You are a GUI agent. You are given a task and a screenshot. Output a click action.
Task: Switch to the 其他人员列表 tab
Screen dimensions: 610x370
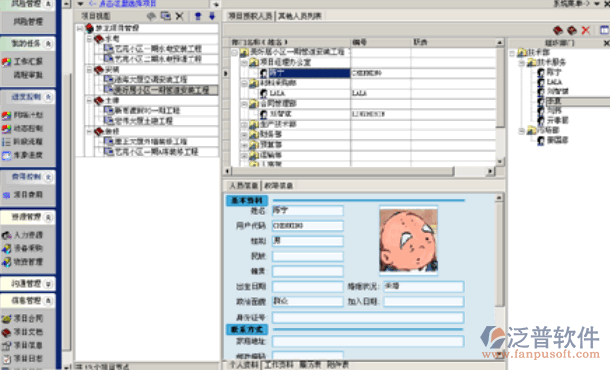(300, 16)
